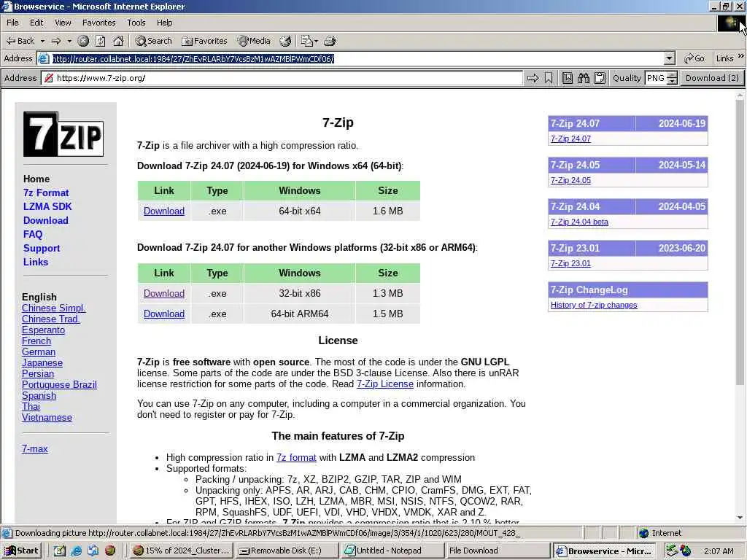This screenshot has height=560, width=747.
Task: Click the 7-Zip logo image
Action: pyautogui.click(x=63, y=134)
